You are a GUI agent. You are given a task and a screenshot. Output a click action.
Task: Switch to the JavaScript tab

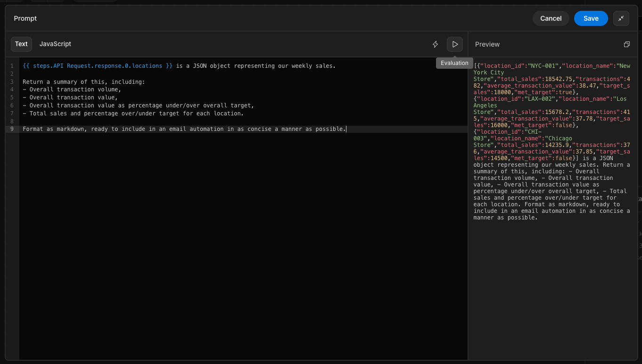point(55,44)
